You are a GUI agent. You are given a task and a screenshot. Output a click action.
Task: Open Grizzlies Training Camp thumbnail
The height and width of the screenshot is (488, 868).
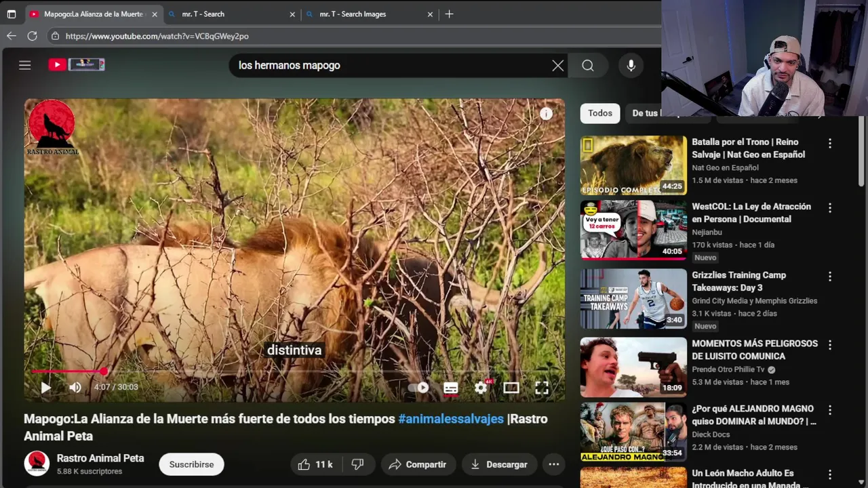point(633,299)
